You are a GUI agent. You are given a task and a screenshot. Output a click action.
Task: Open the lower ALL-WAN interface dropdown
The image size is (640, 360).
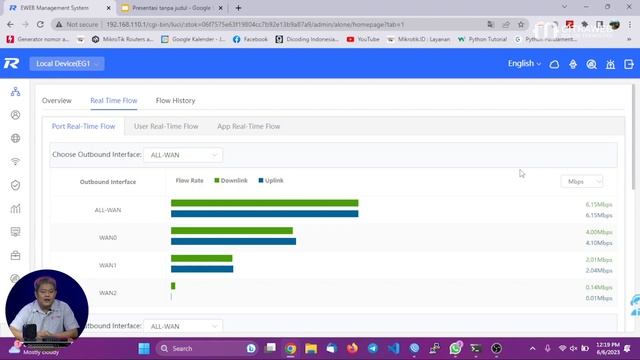tap(183, 326)
